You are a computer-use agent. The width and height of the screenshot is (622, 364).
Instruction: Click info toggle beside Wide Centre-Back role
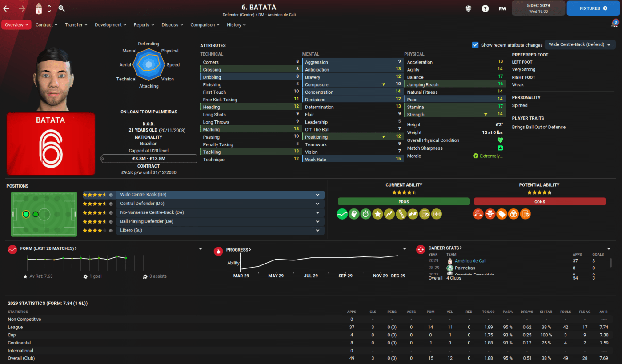tap(111, 195)
